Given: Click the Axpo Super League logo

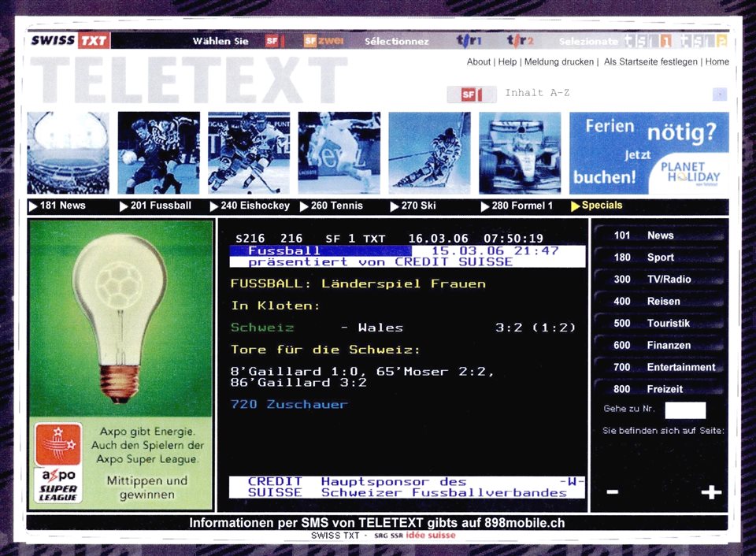Looking at the screenshot, I should 57,462.
